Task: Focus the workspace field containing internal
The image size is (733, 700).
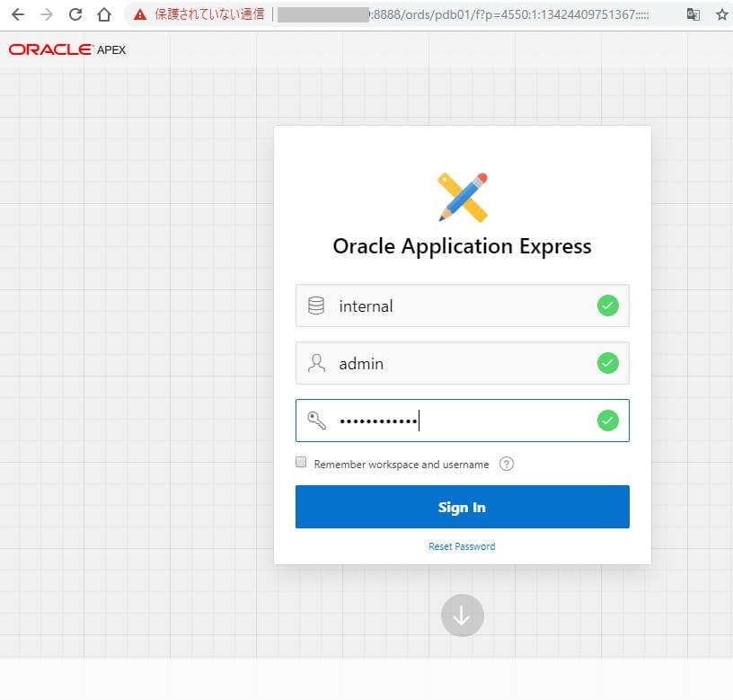Action: (463, 306)
